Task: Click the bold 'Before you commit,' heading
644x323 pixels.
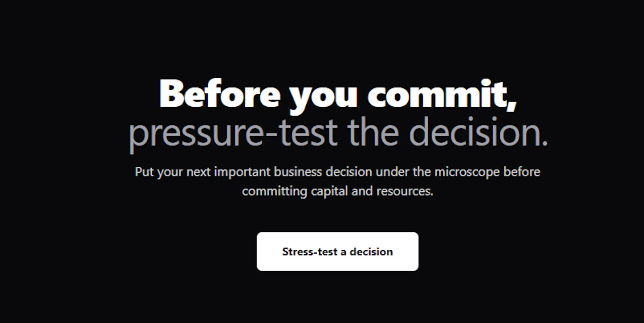Action: click(338, 95)
